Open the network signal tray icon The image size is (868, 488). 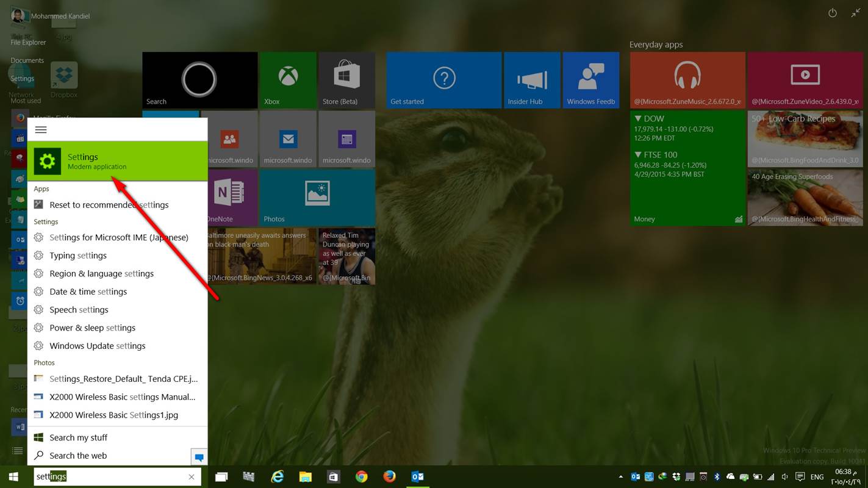click(x=771, y=477)
